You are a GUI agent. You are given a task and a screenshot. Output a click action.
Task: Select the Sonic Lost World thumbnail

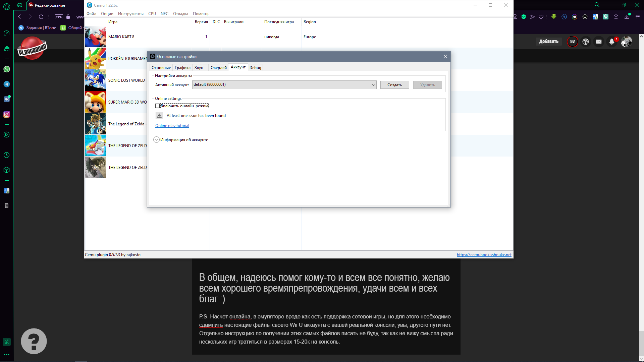tap(96, 80)
